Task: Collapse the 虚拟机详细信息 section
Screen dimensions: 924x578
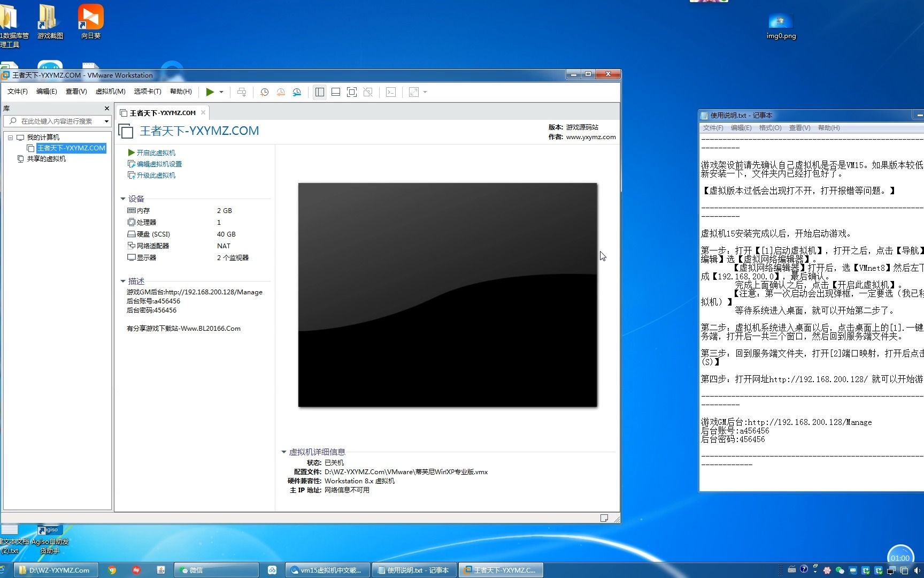Action: [x=284, y=452]
